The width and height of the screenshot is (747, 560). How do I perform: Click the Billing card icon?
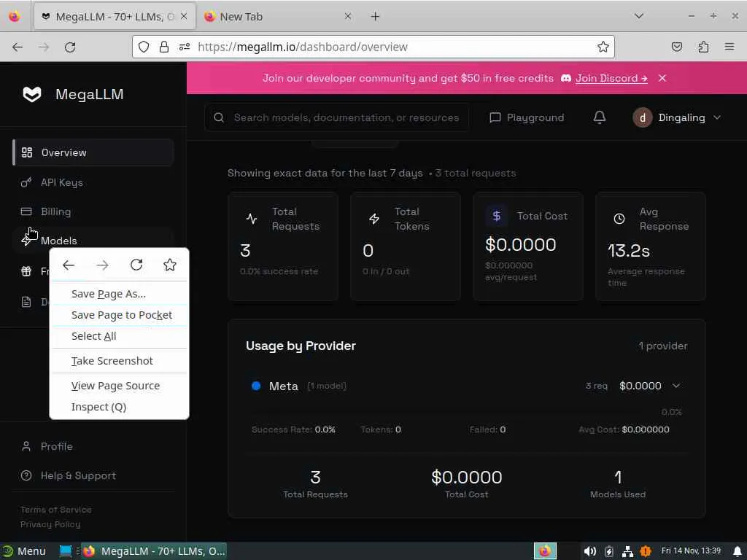(x=26, y=211)
